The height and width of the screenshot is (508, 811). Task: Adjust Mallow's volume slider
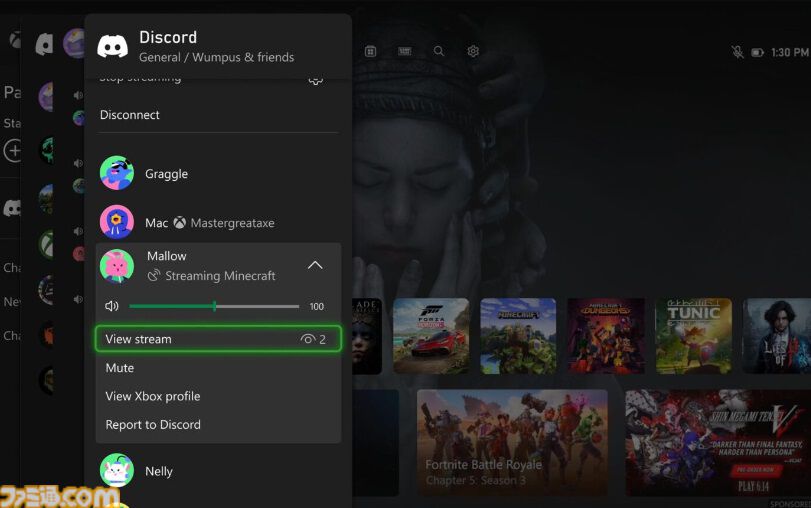(214, 306)
